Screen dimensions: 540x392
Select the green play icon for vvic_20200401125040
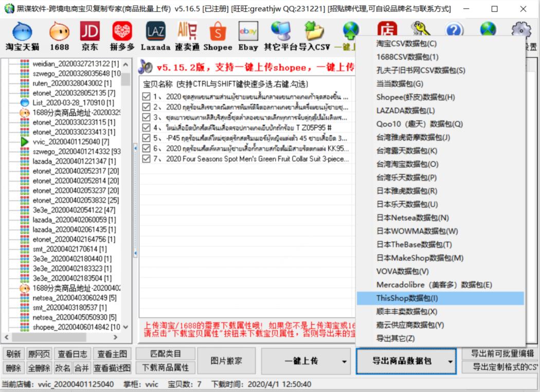(25, 141)
